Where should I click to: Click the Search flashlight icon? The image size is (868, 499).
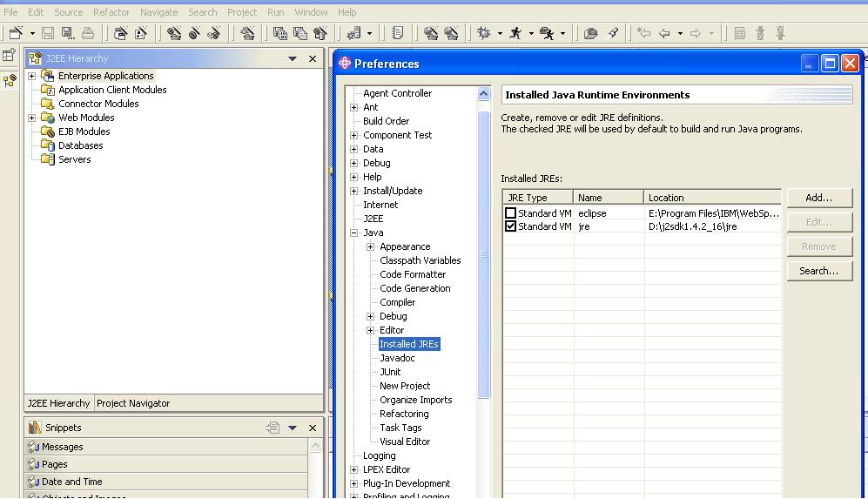pyautogui.click(x=613, y=33)
